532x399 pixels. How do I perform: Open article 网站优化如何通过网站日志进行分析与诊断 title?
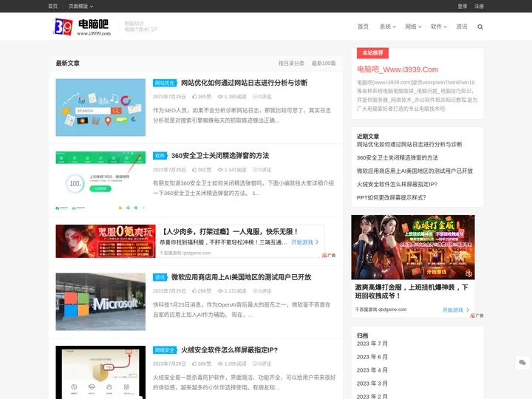point(244,83)
